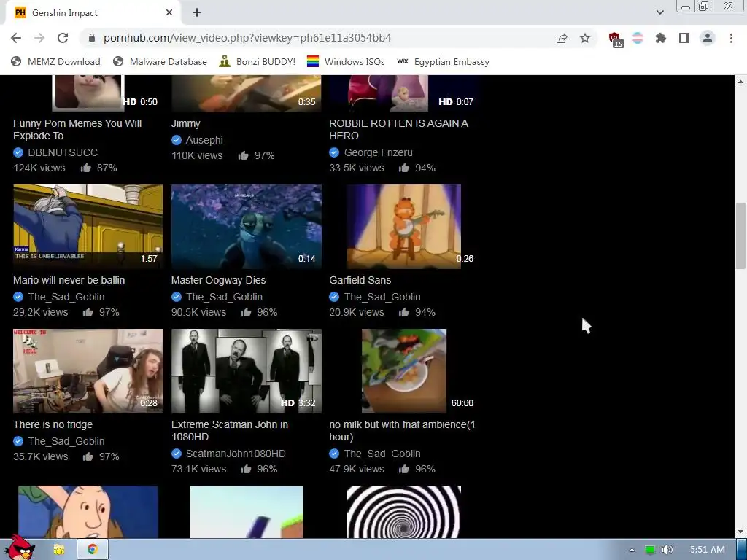This screenshot has width=747, height=560.
Task: Click the Master Oogway Dies title
Action: click(219, 280)
